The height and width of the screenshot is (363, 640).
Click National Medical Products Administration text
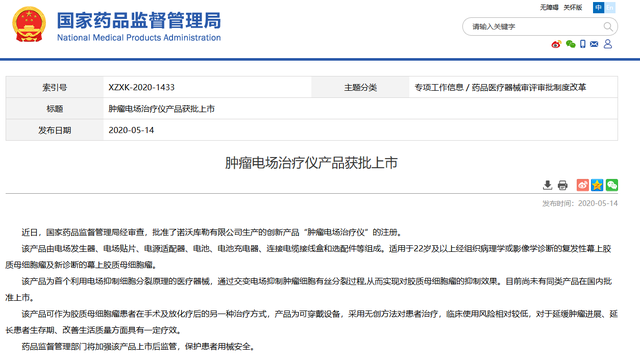tap(139, 38)
